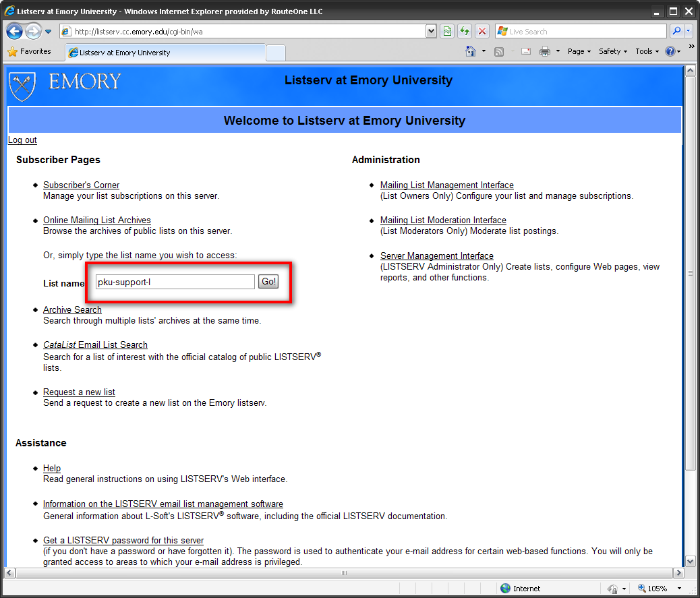Viewport: 700px width, 598px height.
Task: Open Subscriber's Corner link
Action: pyautogui.click(x=81, y=185)
